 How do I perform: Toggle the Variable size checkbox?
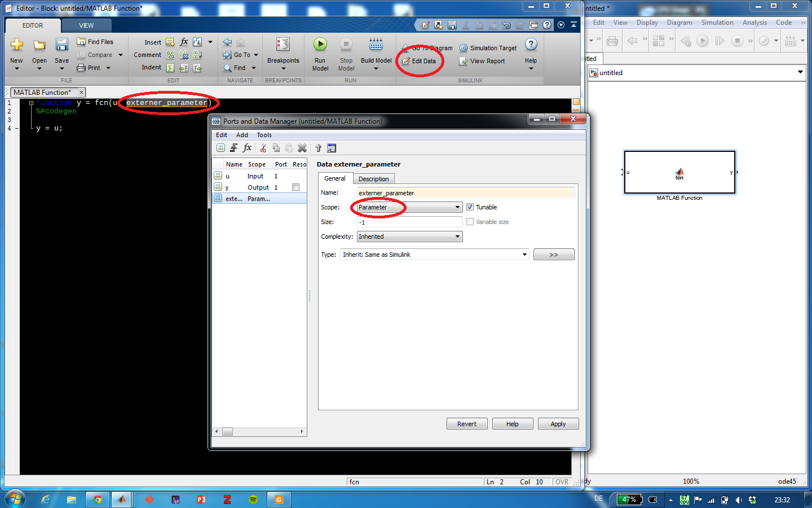point(470,222)
